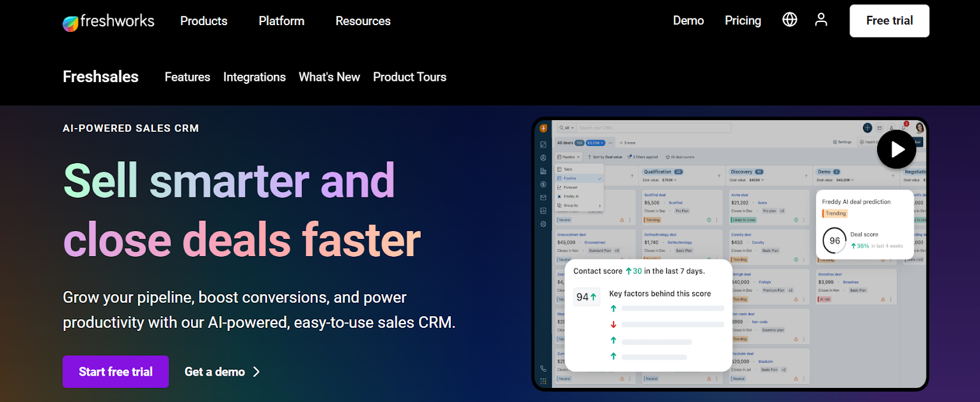Click the Contact score card in the preview
Viewport: 980px width, 402px height.
tap(648, 316)
